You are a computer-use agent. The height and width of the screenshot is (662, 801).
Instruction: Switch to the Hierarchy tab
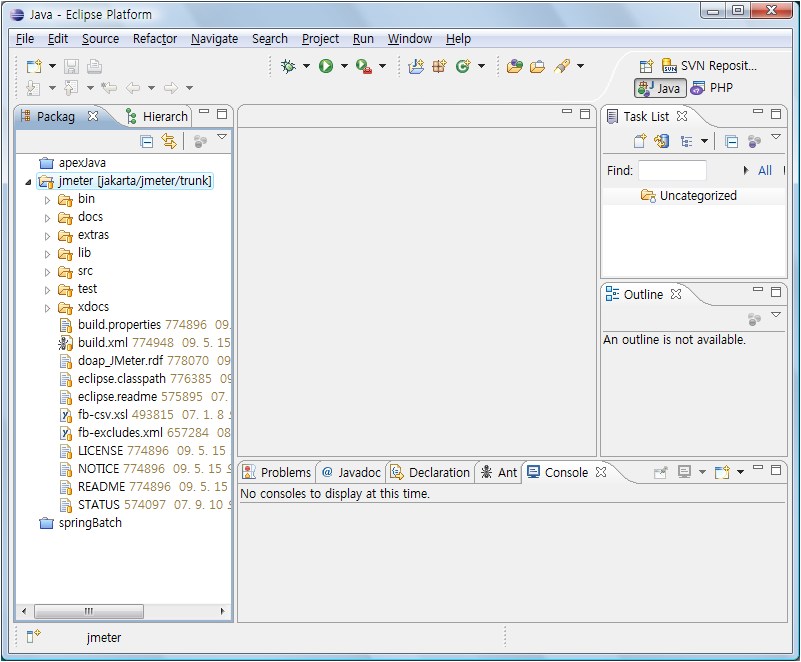pyautogui.click(x=157, y=116)
